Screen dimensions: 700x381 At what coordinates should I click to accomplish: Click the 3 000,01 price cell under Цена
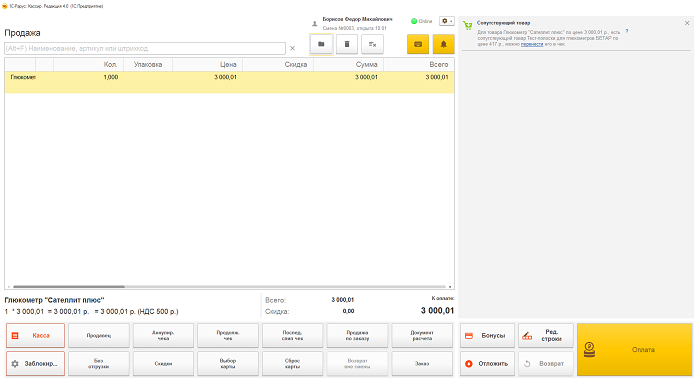point(225,77)
